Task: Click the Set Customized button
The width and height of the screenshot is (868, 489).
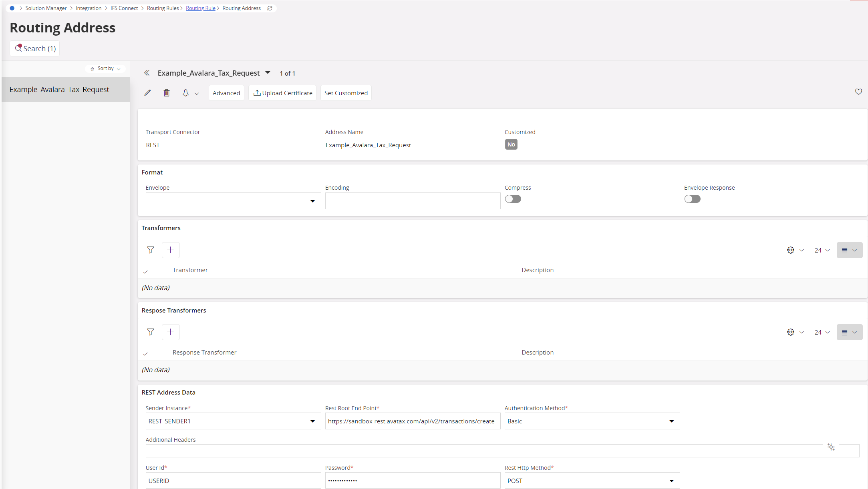Action: pos(346,93)
